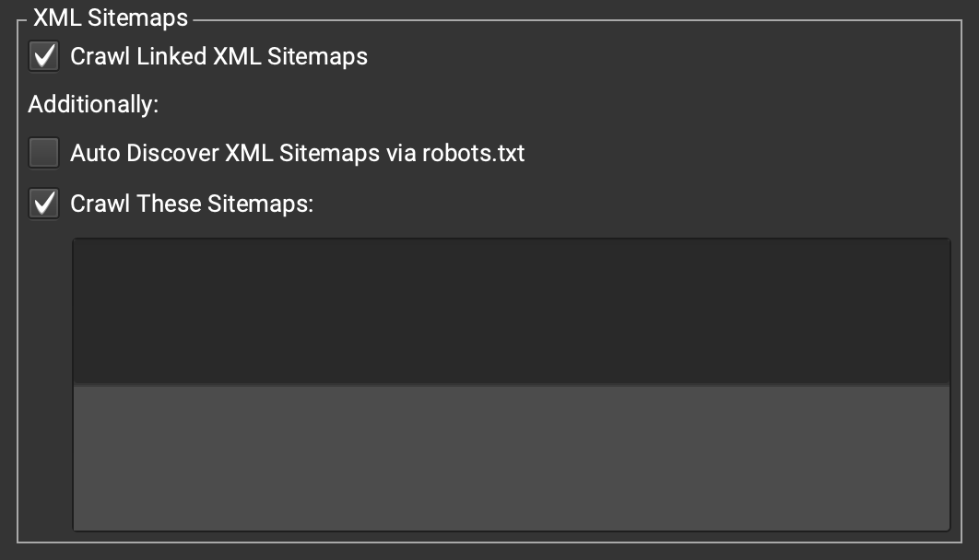This screenshot has height=560, width=979.
Task: Enable Auto Discover XML Sitemaps via robots.txt
Action: coord(43,153)
